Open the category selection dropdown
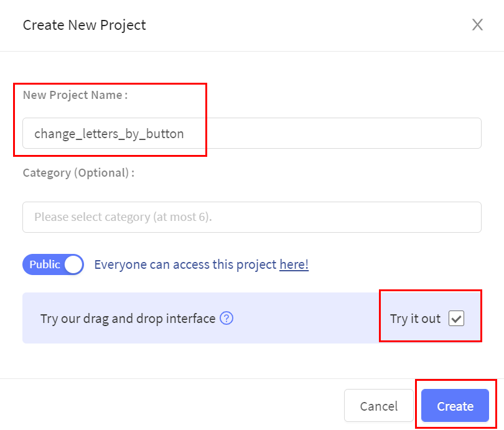 pyautogui.click(x=251, y=217)
